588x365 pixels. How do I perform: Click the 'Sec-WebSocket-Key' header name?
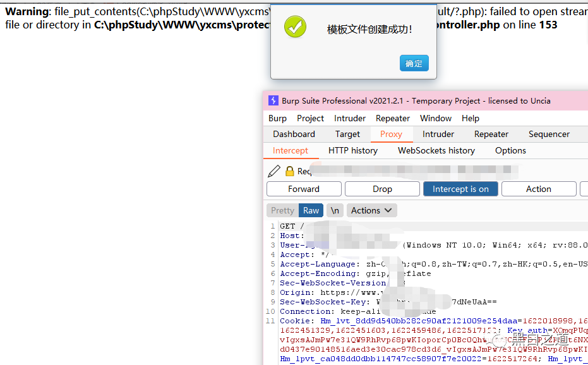point(325,302)
